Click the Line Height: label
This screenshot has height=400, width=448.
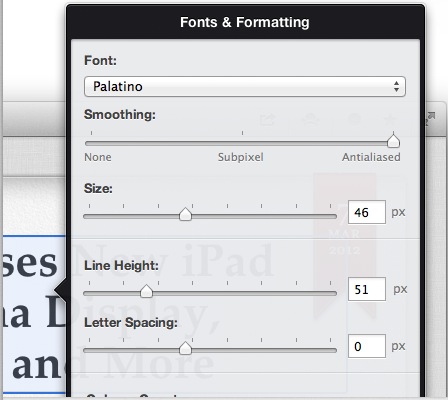coord(121,266)
